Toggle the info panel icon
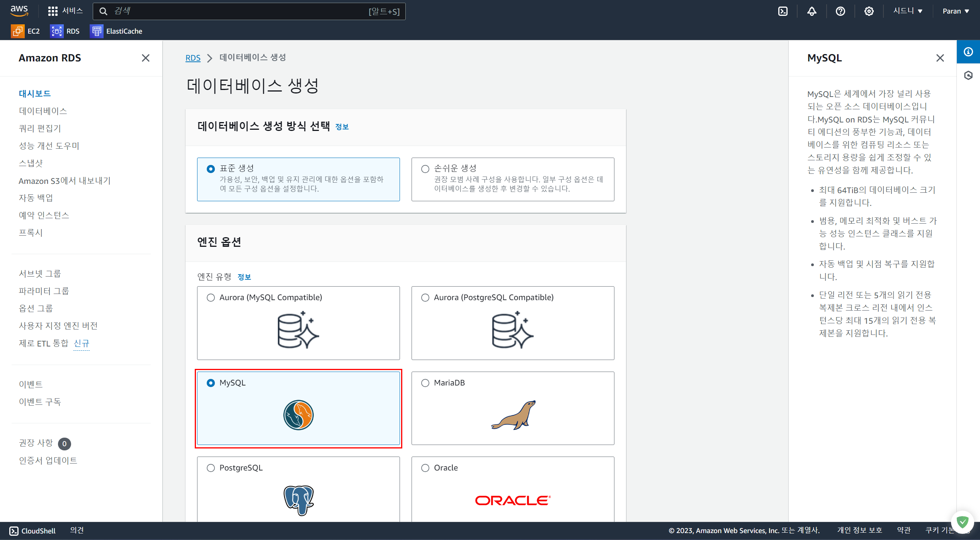 tap(968, 52)
